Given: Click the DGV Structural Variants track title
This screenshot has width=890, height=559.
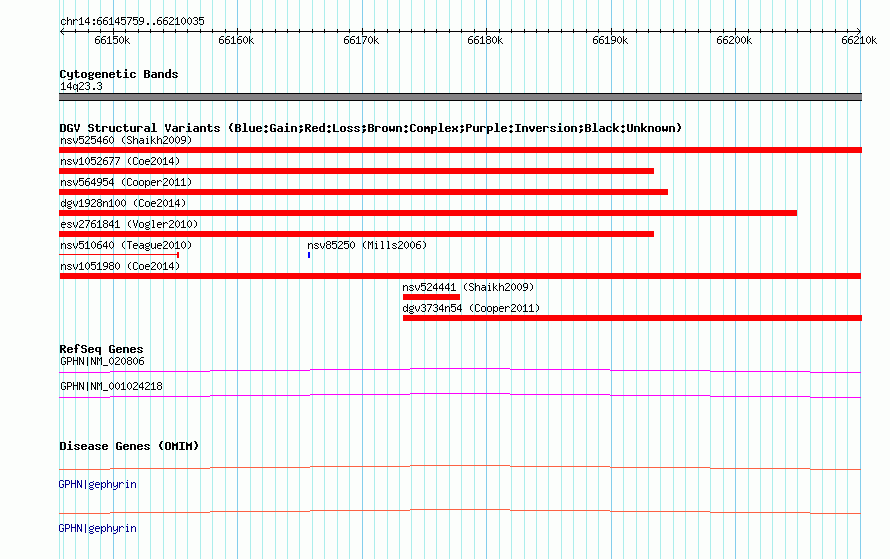Looking at the screenshot, I should coord(371,128).
